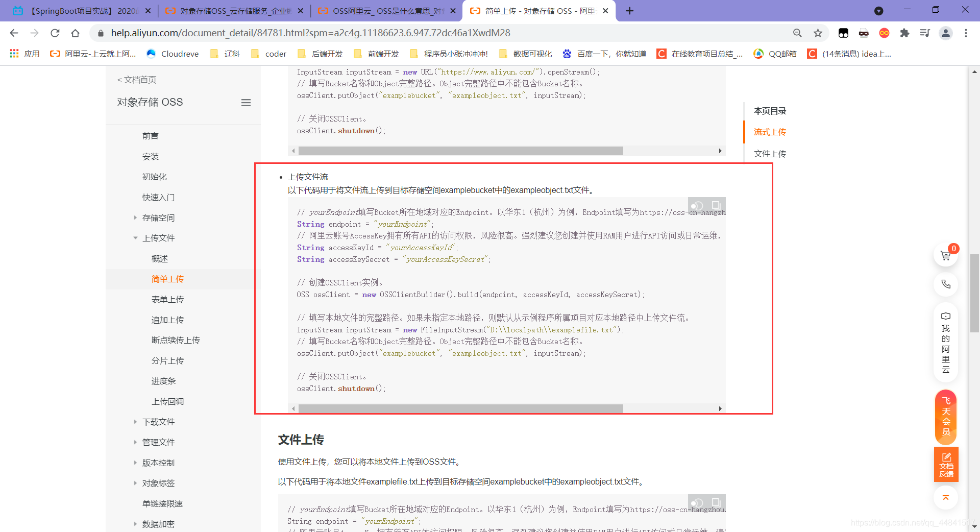Open 上传回调 in the sidebar
Image resolution: width=980 pixels, height=532 pixels.
point(167,402)
